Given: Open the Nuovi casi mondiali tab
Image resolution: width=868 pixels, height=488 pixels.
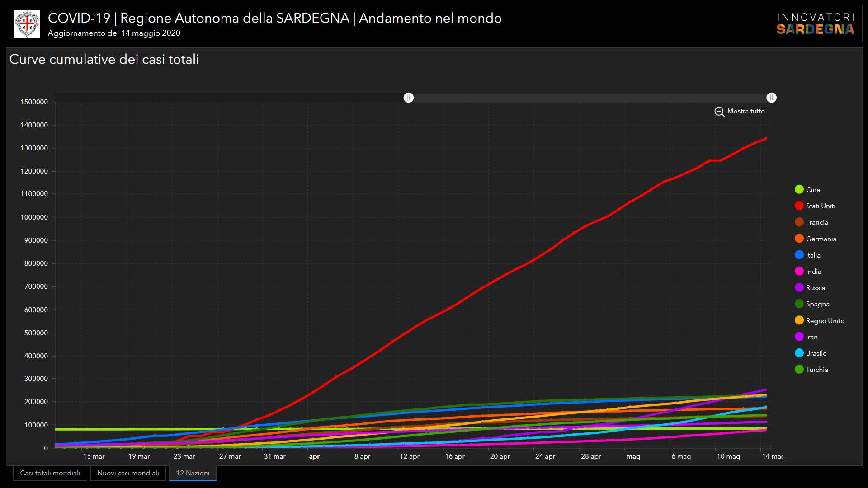Looking at the screenshot, I should 128,473.
